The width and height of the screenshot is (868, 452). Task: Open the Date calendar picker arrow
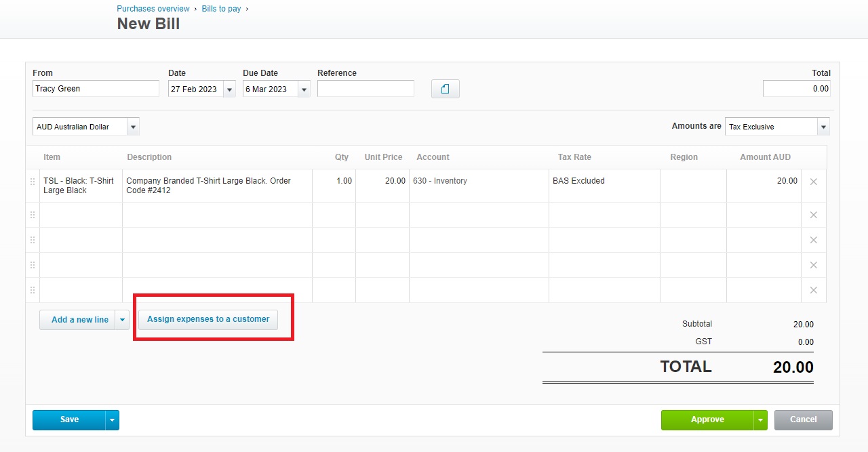pos(229,89)
